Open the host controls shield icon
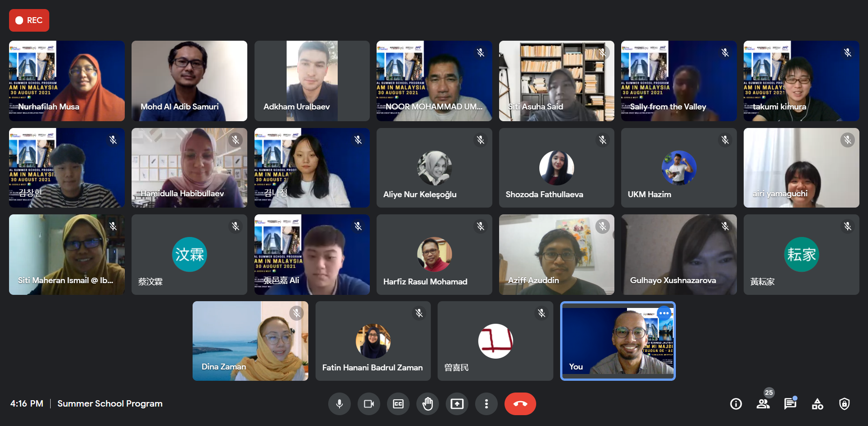The width and height of the screenshot is (868, 426). coord(844,404)
